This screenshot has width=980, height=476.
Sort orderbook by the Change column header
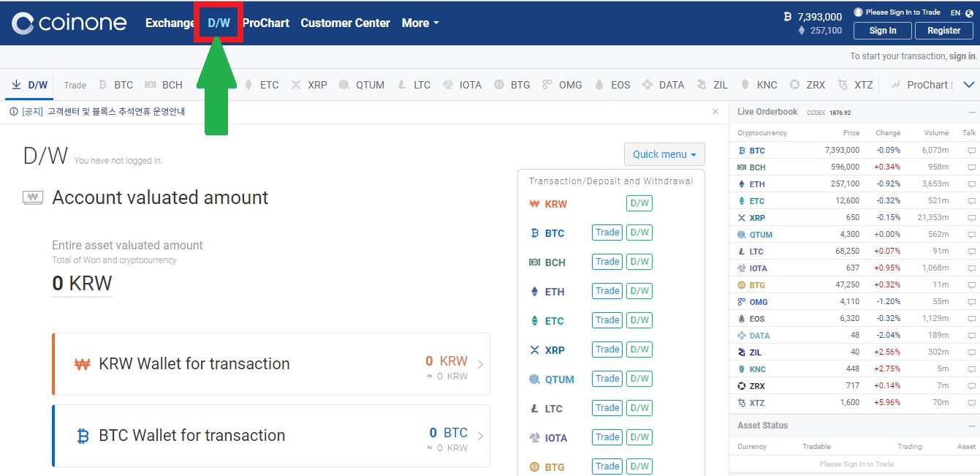888,133
